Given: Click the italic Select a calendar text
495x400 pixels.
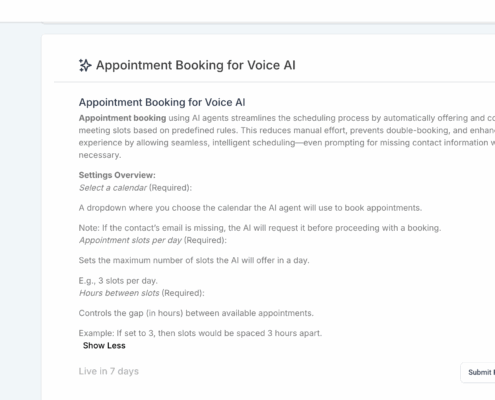Looking at the screenshot, I should click(113, 188).
